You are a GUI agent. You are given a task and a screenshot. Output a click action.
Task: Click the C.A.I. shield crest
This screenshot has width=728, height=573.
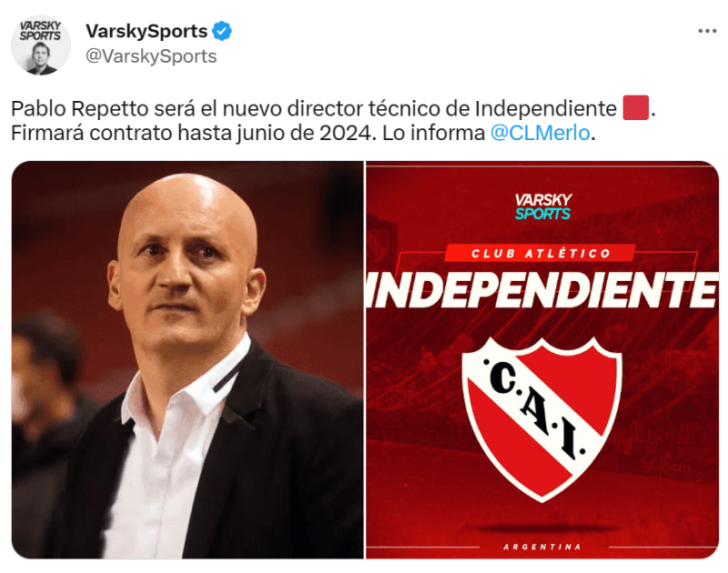[x=542, y=419]
